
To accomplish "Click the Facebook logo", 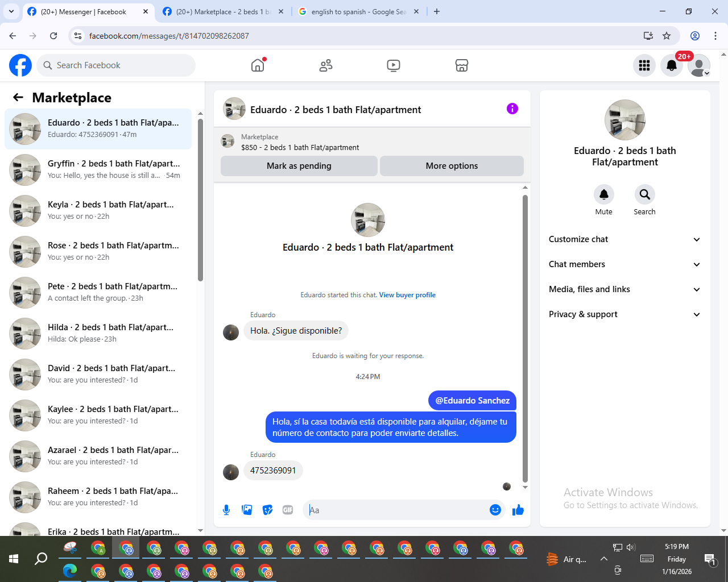I will [20, 65].
